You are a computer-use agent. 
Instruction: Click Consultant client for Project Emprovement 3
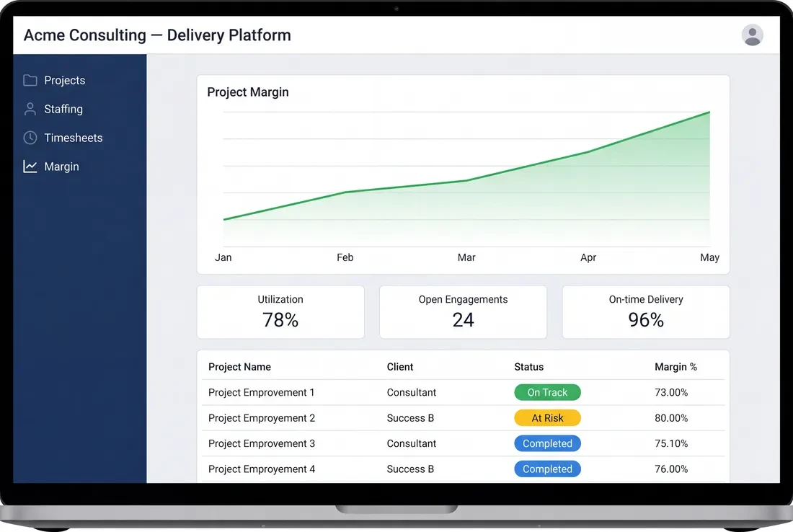click(x=411, y=443)
